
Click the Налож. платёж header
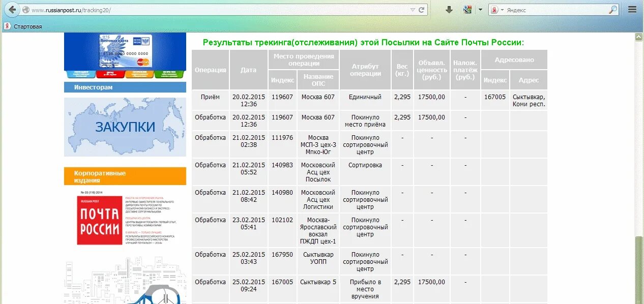(x=465, y=70)
